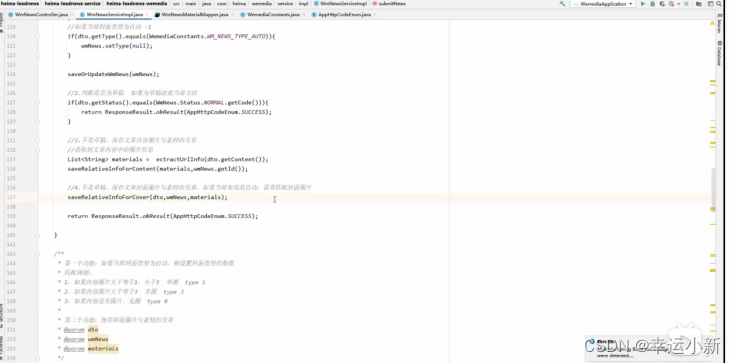736x364 pixels.
Task: Click WmNewsServiceImpl class breadcrumb
Action: (x=340, y=4)
